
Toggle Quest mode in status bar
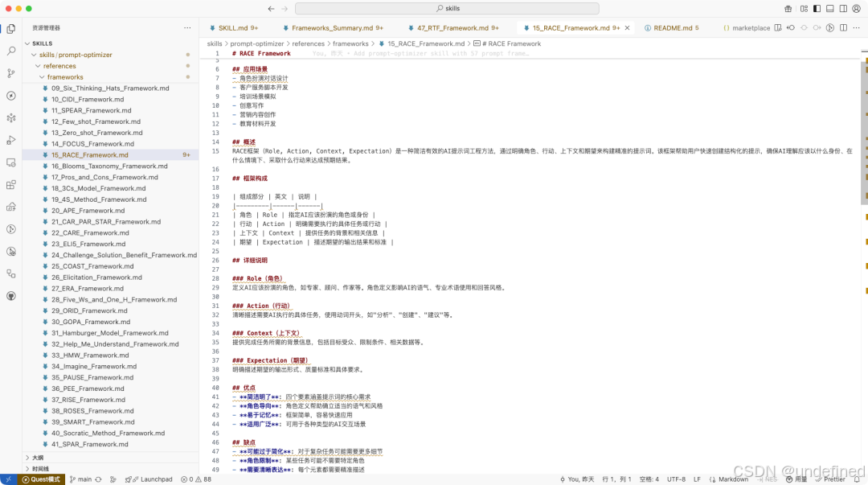coord(41,479)
